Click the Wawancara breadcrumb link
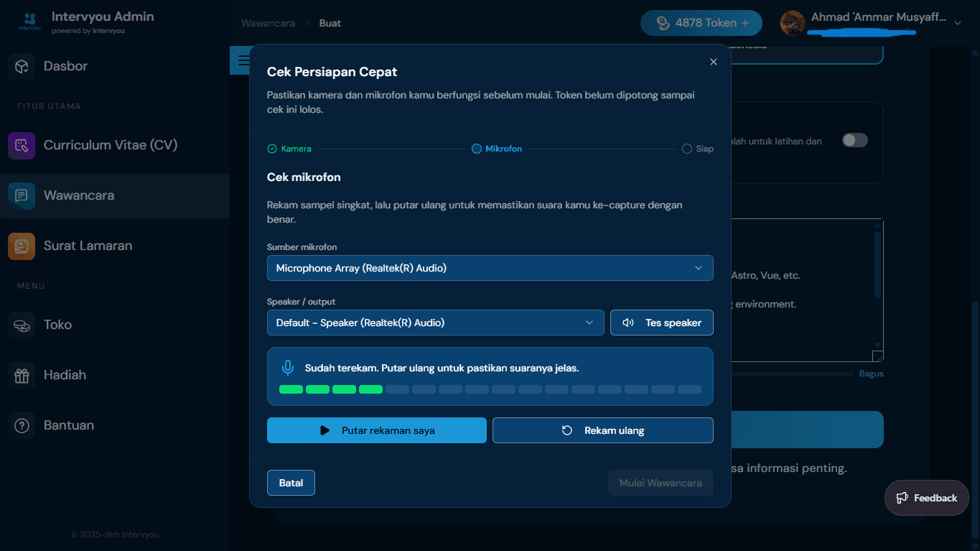This screenshot has width=980, height=551. point(268,23)
